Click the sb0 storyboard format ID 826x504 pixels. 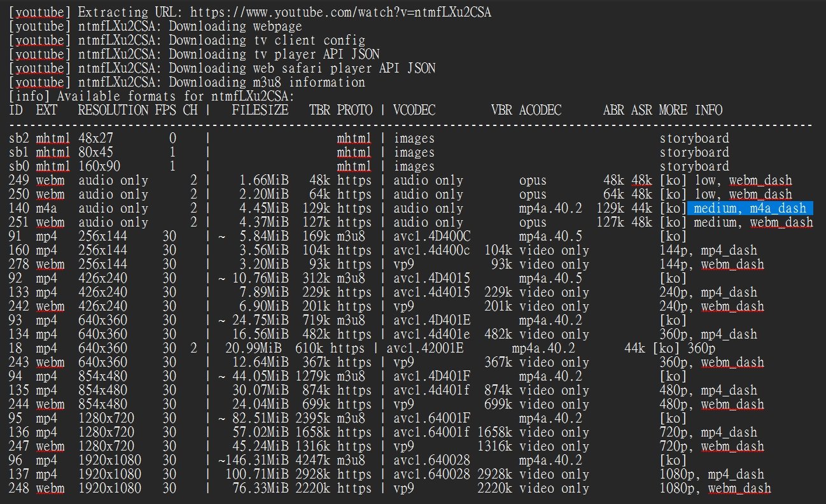coord(19,166)
